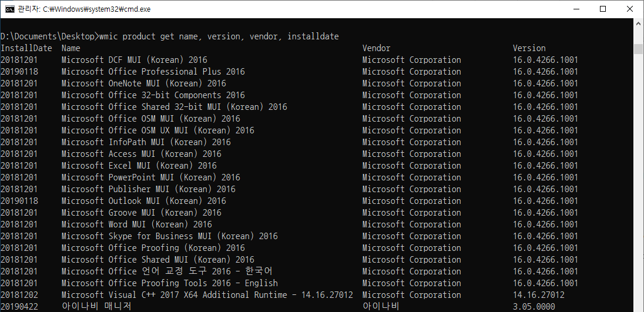Click Microsoft Office OSM MUI (Korean) 2016
Screen dimensions: 644x312
click(151, 119)
